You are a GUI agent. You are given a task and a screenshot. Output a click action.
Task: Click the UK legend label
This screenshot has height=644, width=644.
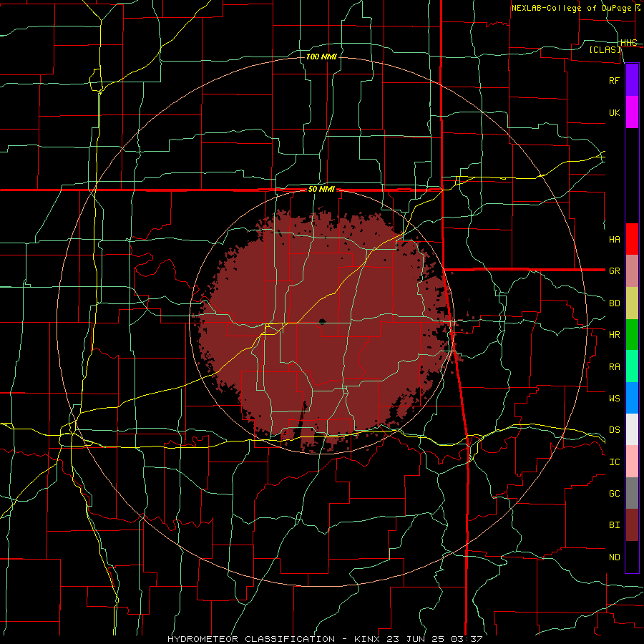point(615,112)
